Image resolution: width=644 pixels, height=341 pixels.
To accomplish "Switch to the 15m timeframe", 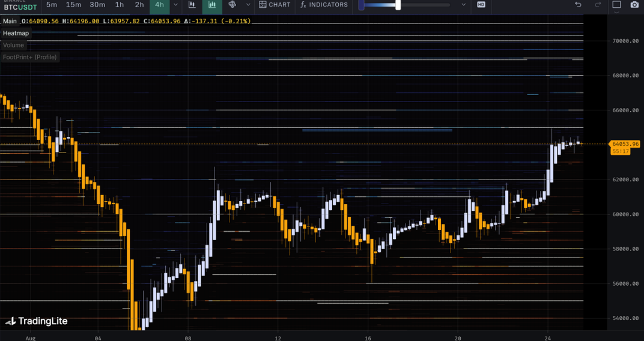I will pos(73,5).
